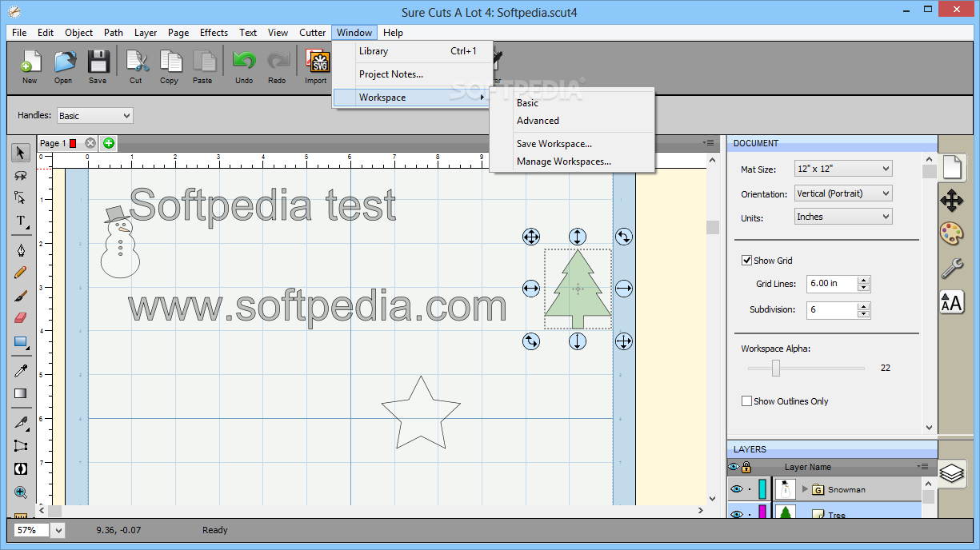Select the Eyedropper tool
This screenshot has width=980, height=550.
[21, 370]
